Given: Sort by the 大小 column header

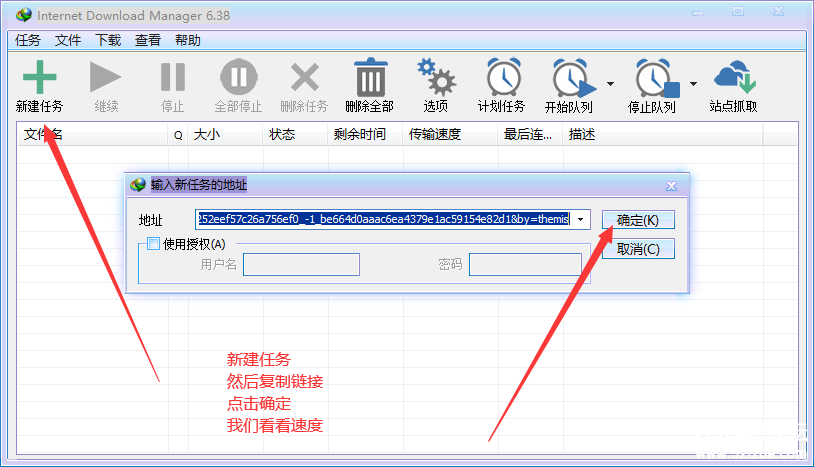Looking at the screenshot, I should [225, 135].
